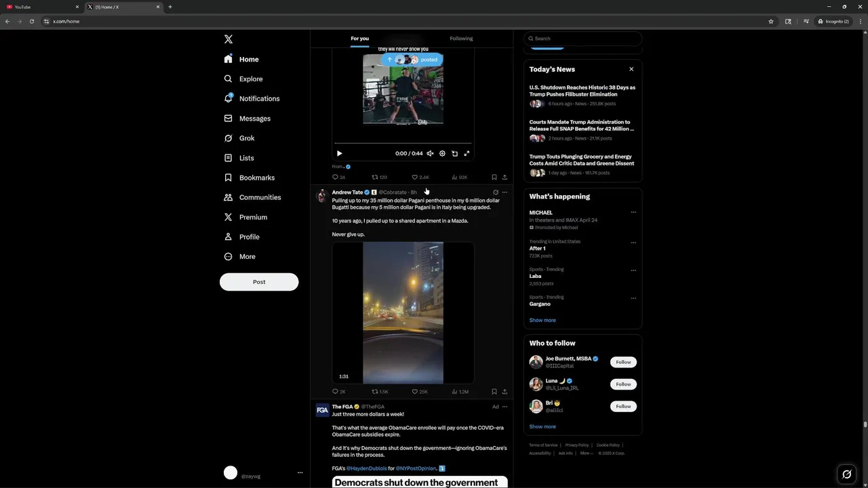Open the account menu dots near @zaywg

coord(300,473)
